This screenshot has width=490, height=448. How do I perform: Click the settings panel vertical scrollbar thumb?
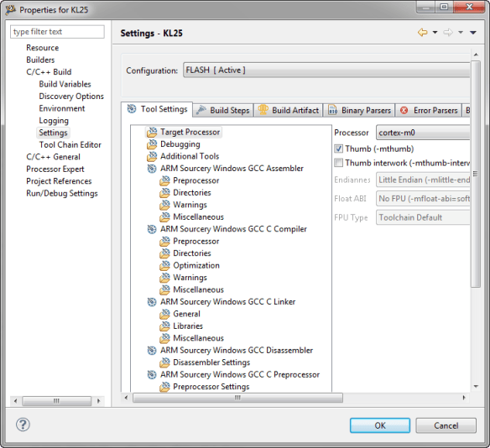tap(476, 174)
